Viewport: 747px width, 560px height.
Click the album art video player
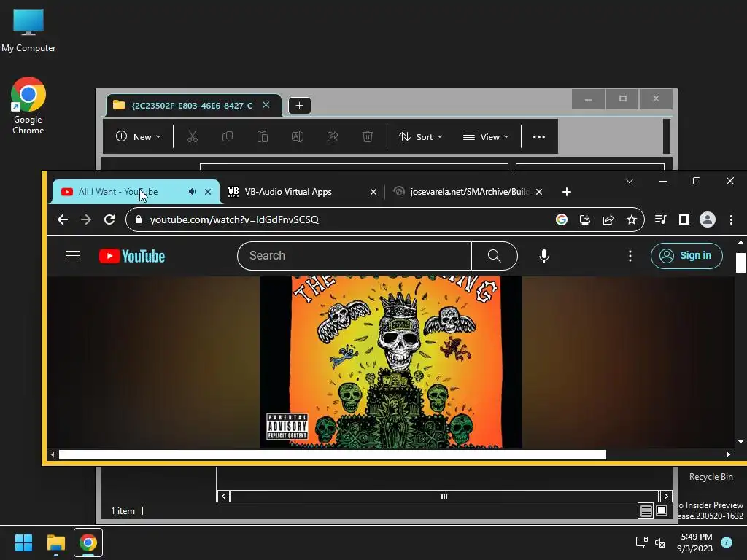click(x=391, y=362)
